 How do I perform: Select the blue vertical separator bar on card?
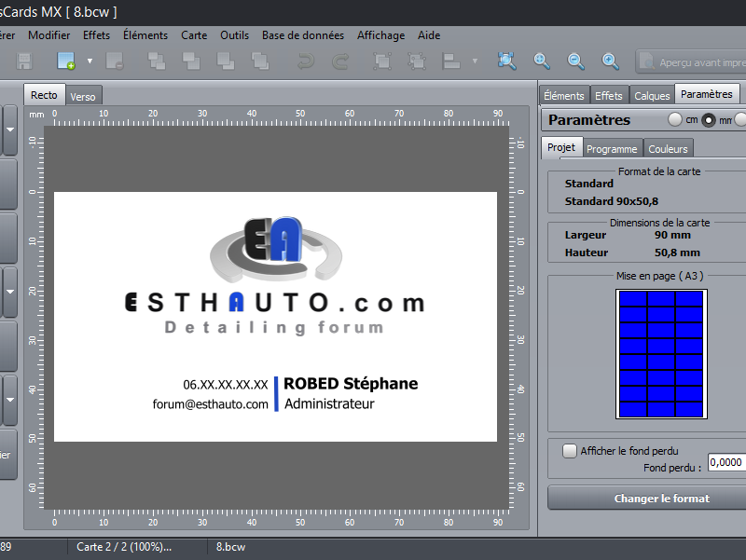click(276, 393)
